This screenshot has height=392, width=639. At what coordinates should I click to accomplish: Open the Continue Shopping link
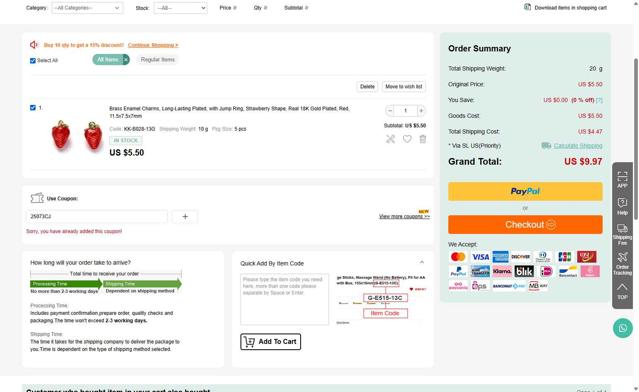pyautogui.click(x=153, y=45)
